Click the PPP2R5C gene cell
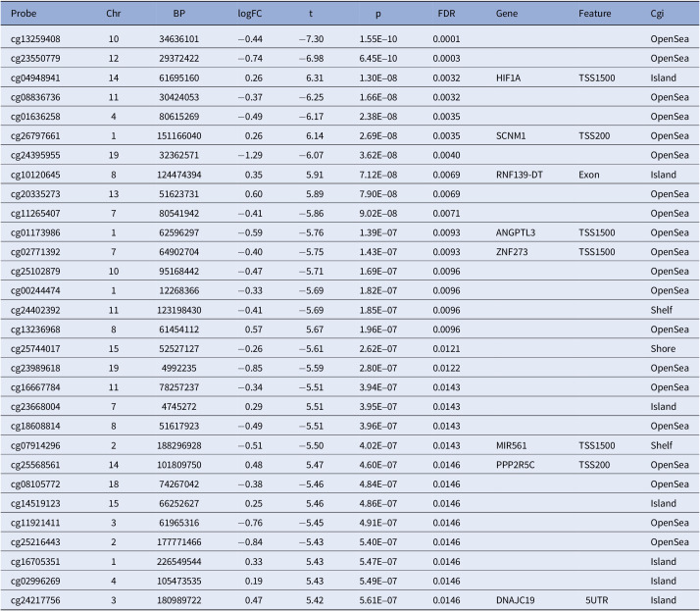 click(515, 465)
